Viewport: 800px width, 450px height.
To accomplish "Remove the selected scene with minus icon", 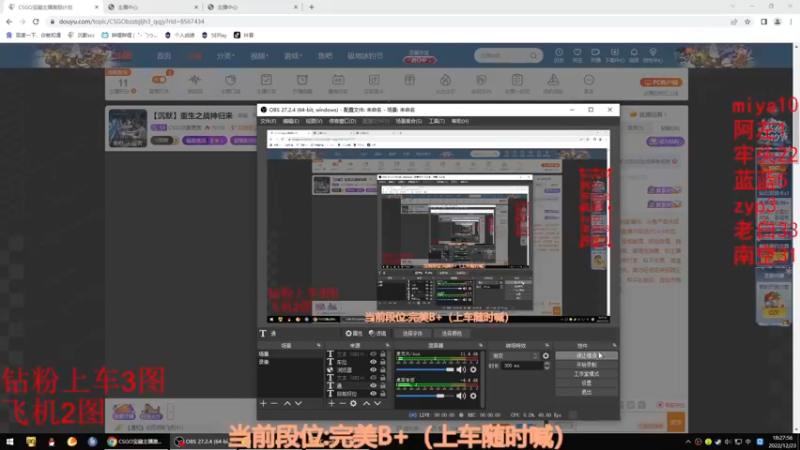I will tap(274, 404).
